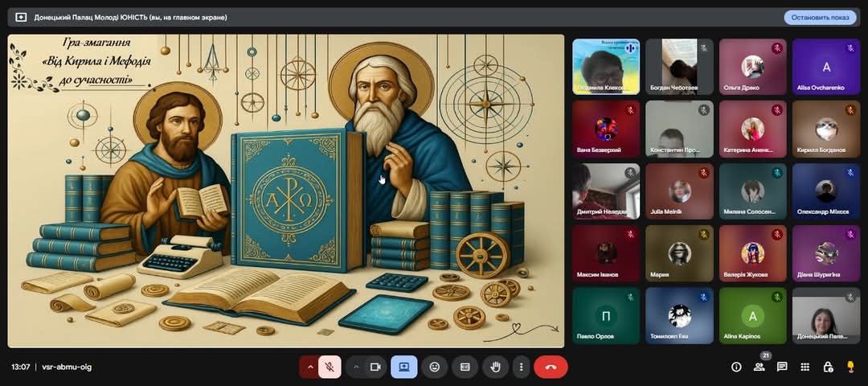The width and height of the screenshot is (868, 386).
Task: Expand audio settings chevron beside microphone
Action: 309,367
